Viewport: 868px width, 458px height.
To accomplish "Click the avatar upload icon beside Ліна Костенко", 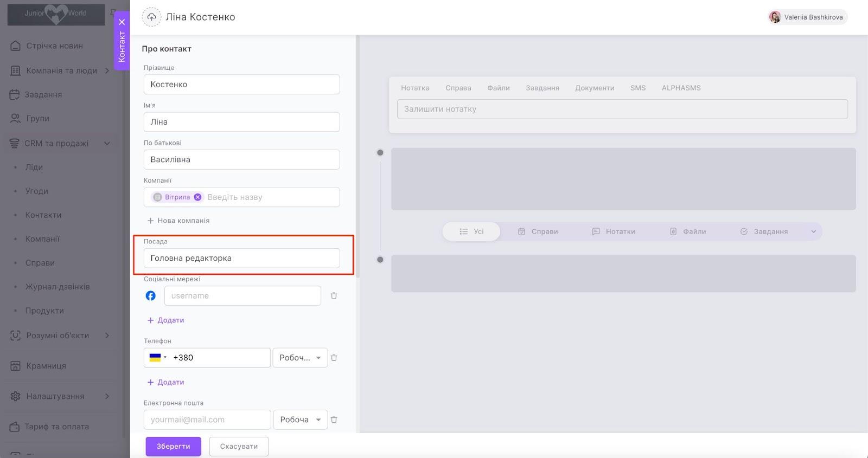I will click(151, 17).
